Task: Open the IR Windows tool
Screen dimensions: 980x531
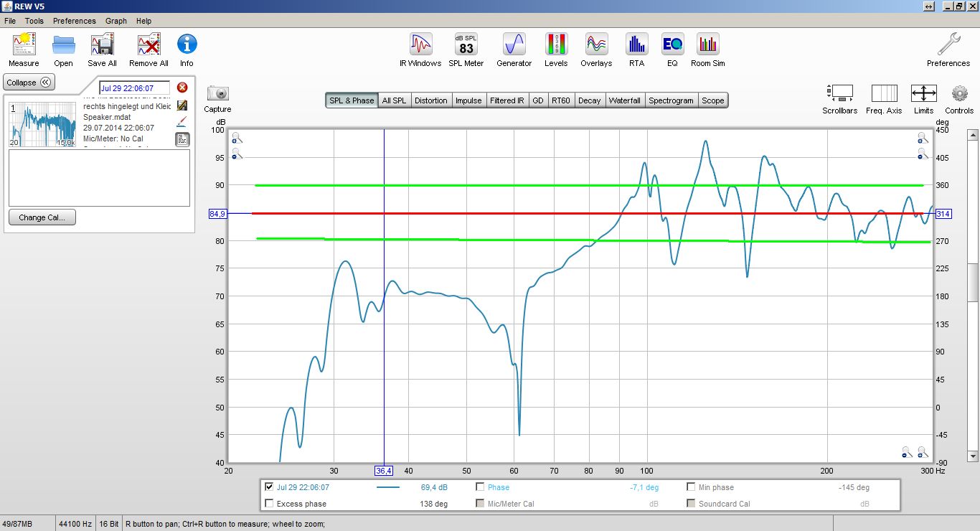Action: coord(420,50)
